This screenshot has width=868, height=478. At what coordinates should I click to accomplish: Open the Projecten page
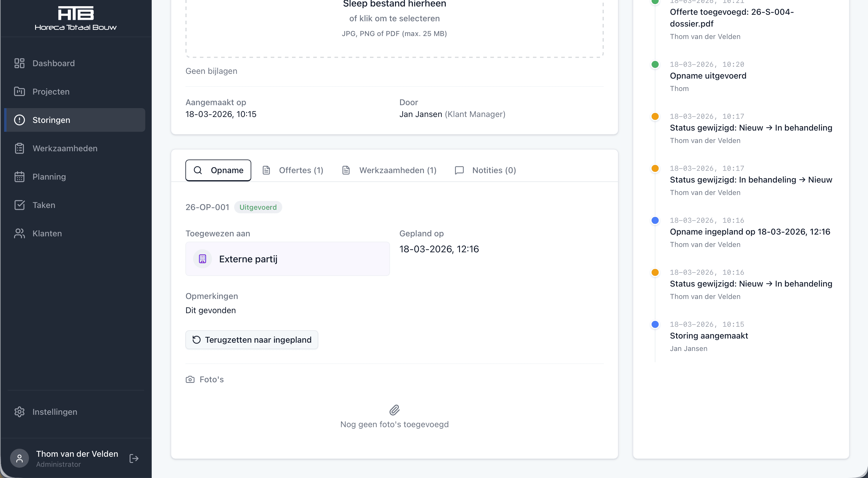[x=51, y=92]
